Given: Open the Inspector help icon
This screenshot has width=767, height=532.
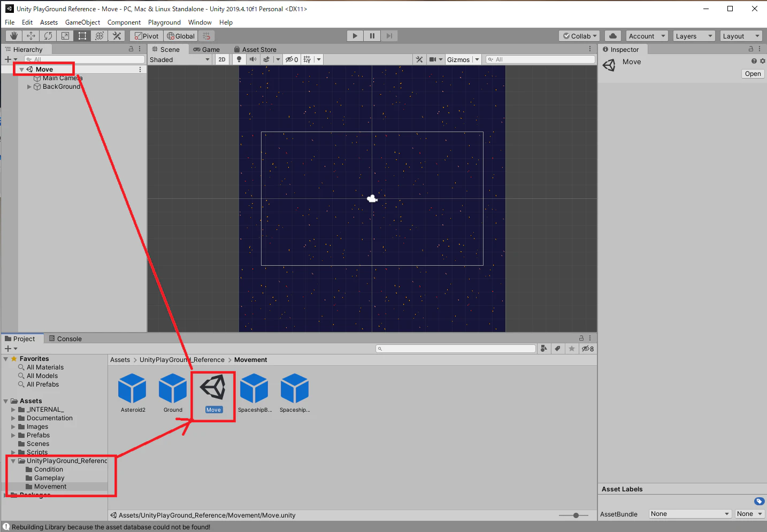Looking at the screenshot, I should pos(754,61).
